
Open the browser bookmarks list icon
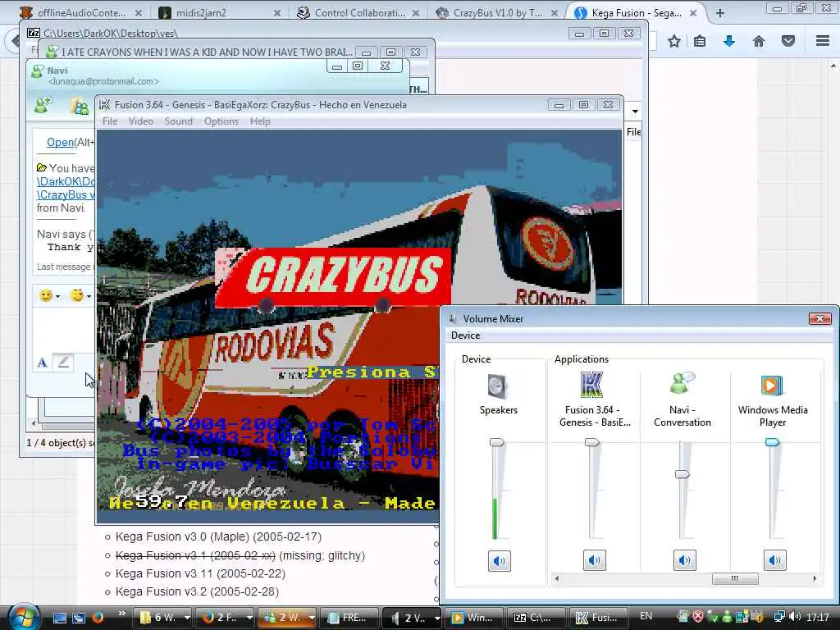(700, 41)
